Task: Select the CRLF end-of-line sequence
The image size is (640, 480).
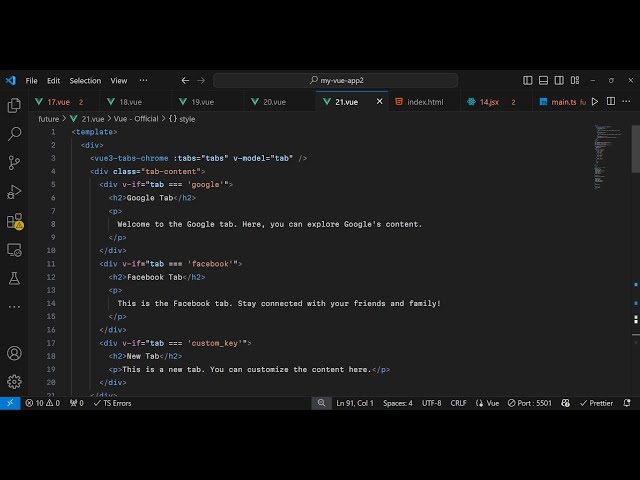Action: [x=458, y=403]
